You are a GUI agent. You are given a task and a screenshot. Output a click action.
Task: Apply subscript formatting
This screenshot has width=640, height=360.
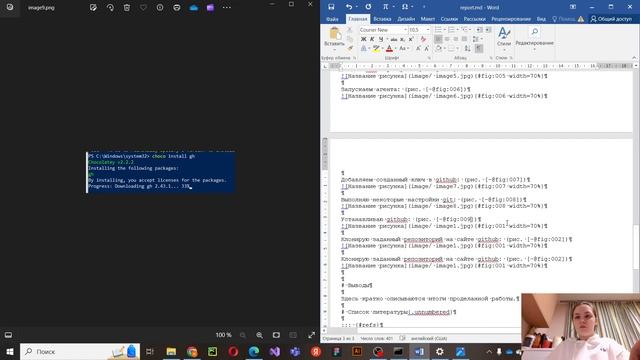coord(402,39)
